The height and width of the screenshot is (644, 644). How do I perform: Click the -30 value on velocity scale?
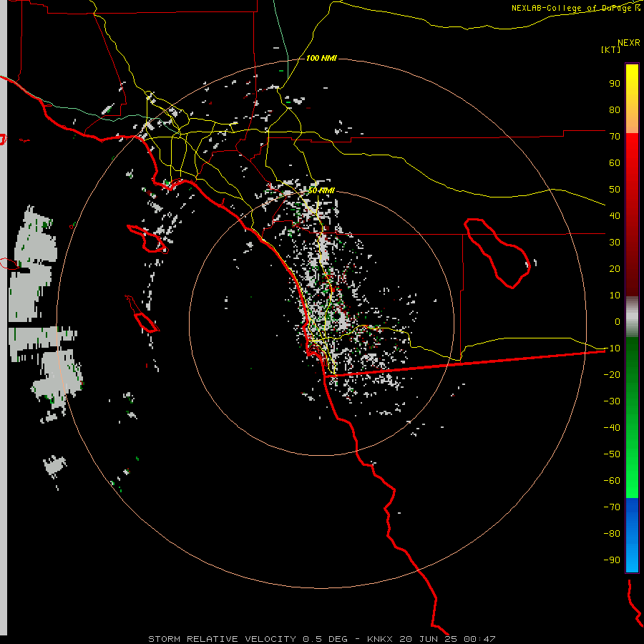[612, 401]
